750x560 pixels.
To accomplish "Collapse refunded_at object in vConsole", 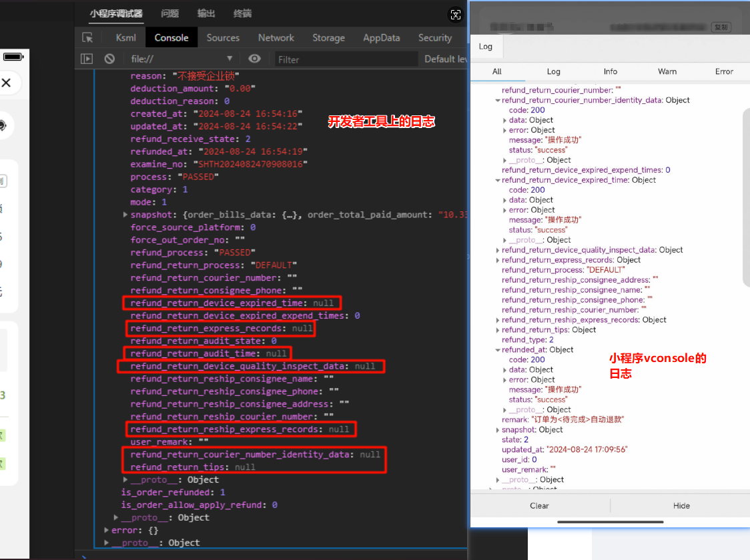I will (x=498, y=350).
